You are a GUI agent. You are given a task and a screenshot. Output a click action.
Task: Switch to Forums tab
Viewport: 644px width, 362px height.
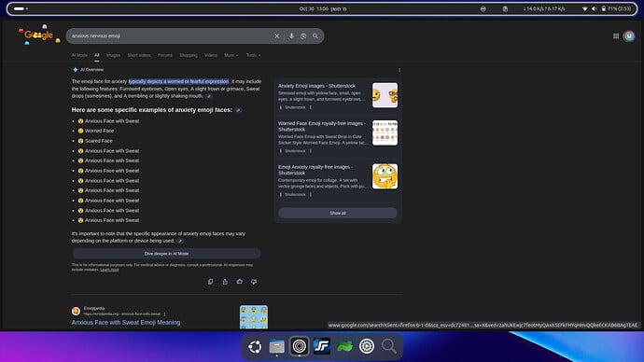click(165, 55)
